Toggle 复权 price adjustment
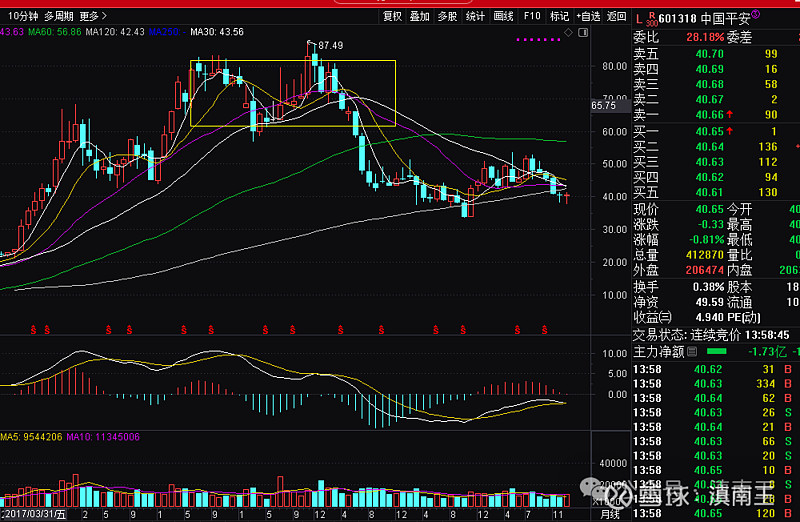800x522 pixels. [392, 16]
